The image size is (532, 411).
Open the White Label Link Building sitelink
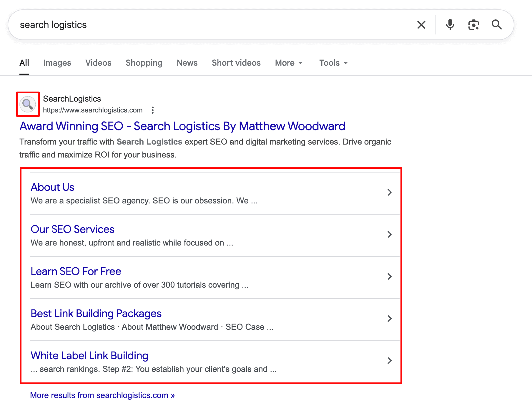point(89,356)
